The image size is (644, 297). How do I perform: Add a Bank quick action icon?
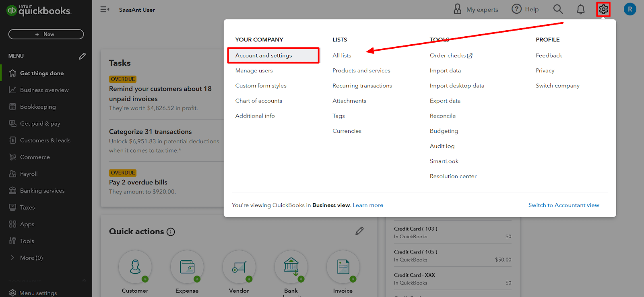click(x=291, y=267)
